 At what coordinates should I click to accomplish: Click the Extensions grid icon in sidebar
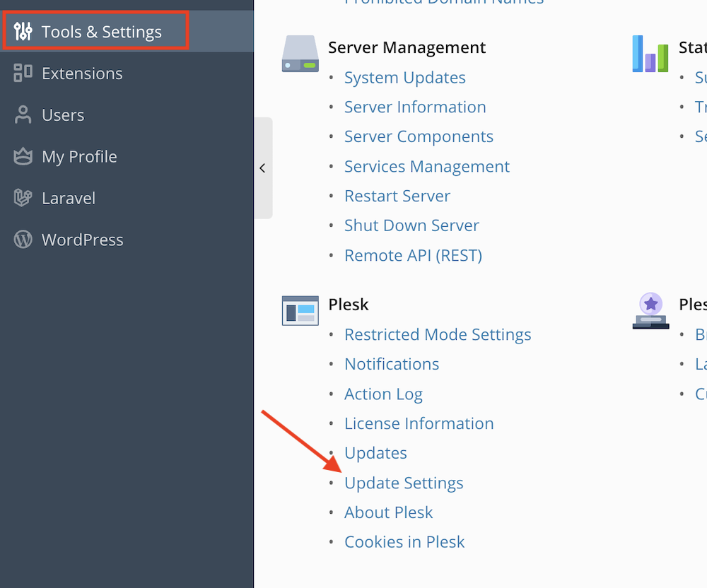(x=23, y=73)
